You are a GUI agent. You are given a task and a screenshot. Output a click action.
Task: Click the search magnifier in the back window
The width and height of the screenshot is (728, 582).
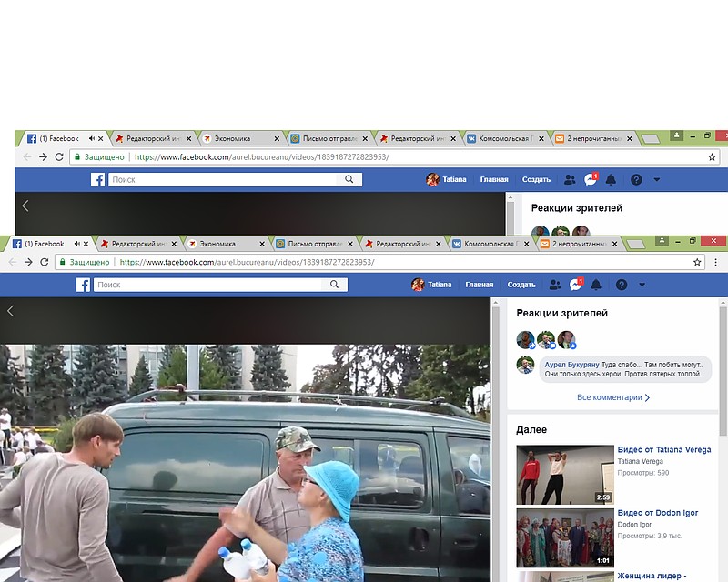[349, 180]
